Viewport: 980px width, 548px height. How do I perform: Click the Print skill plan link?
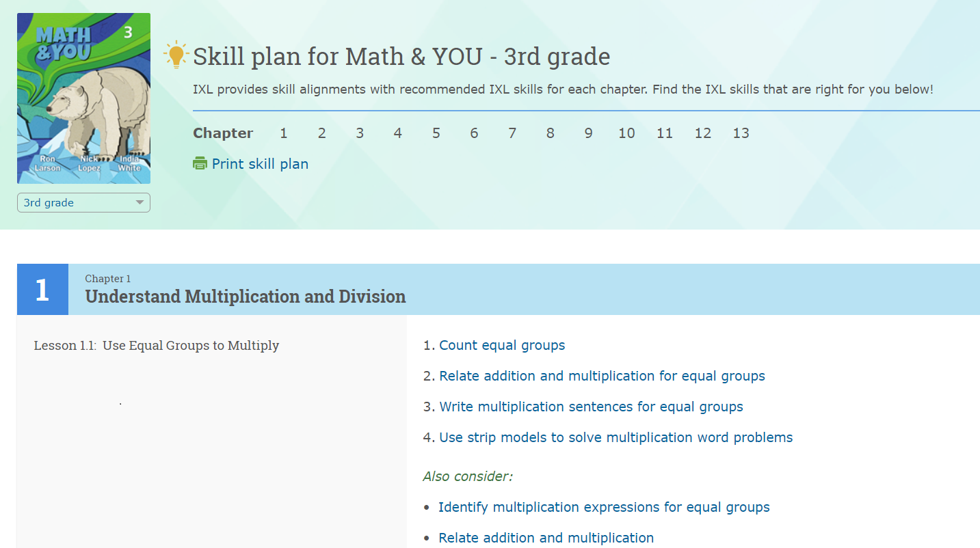(260, 164)
